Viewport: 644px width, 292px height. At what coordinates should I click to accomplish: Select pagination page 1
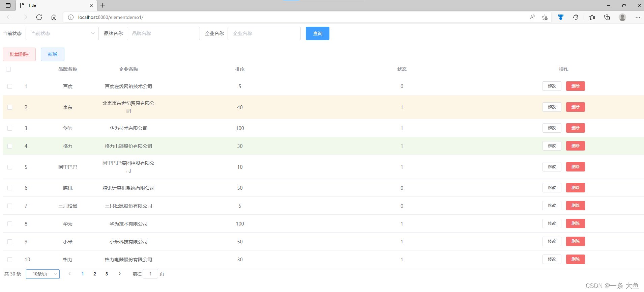pos(83,274)
